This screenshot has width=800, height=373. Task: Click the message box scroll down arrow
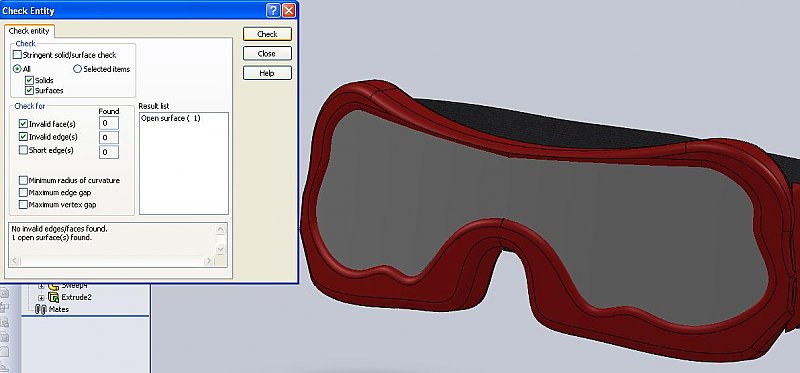pyautogui.click(x=220, y=250)
